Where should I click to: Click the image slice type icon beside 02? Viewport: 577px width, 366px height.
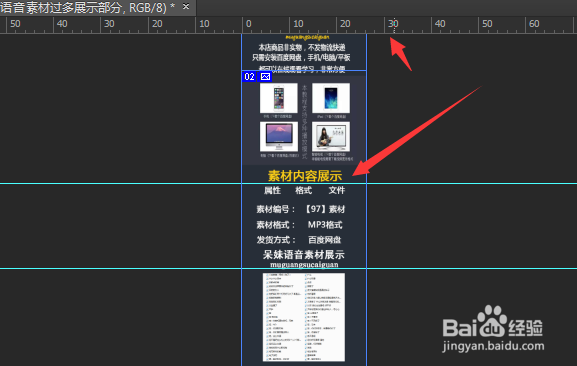point(265,77)
